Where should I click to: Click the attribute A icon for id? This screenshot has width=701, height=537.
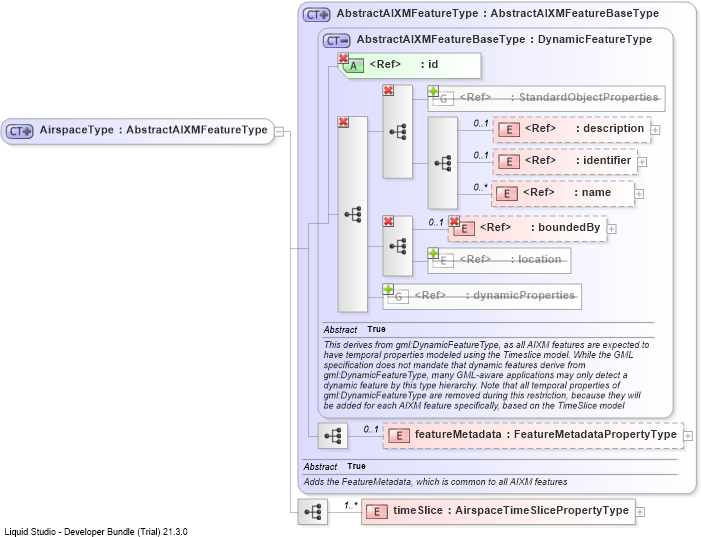coord(354,66)
